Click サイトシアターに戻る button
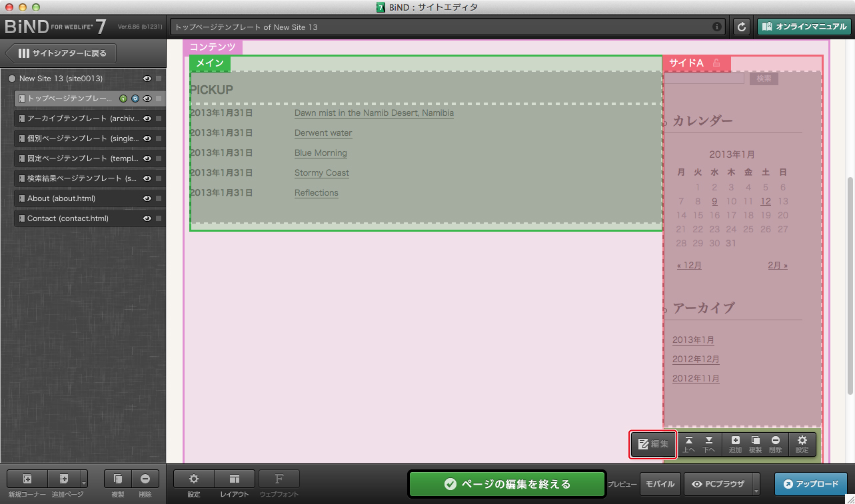855x504 pixels. [x=61, y=53]
